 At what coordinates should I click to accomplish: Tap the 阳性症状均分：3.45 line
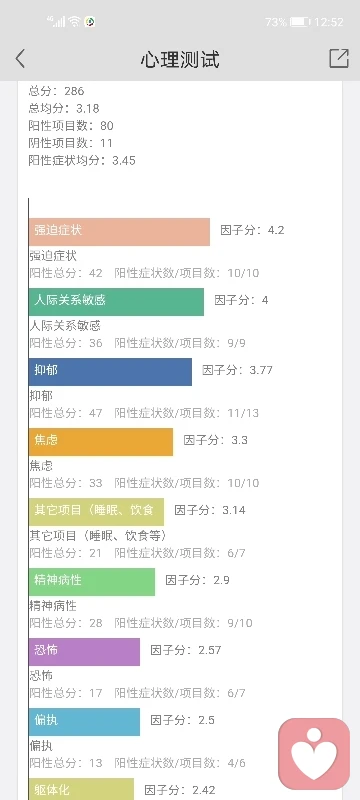click(x=82, y=161)
